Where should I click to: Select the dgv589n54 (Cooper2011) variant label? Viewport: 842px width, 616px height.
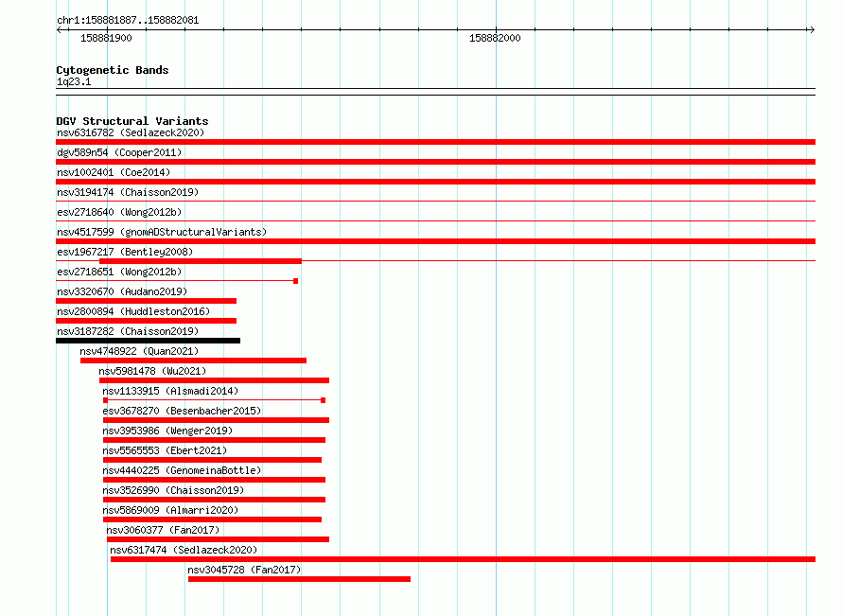(119, 152)
